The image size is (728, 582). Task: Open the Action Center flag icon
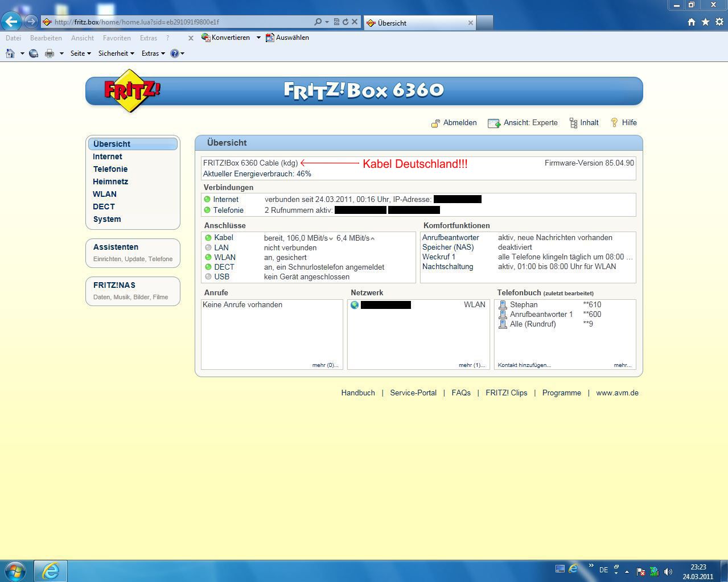640,571
